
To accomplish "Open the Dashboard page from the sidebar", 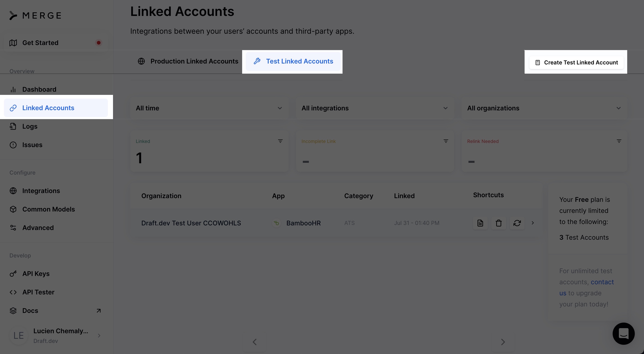I will coord(39,89).
